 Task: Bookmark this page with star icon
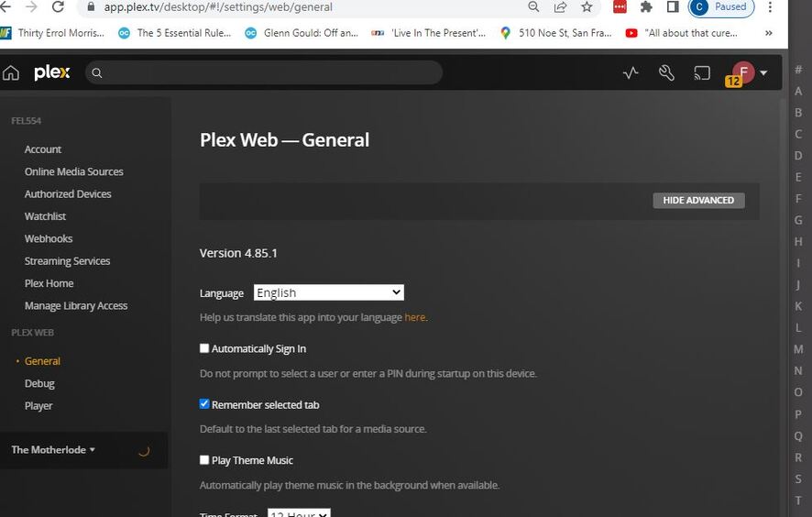tap(587, 6)
